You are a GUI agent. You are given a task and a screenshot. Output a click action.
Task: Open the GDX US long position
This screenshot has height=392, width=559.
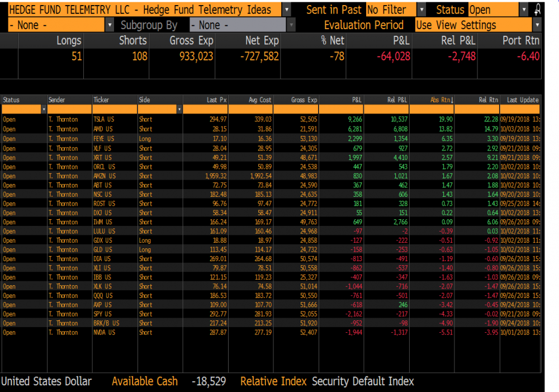103,240
